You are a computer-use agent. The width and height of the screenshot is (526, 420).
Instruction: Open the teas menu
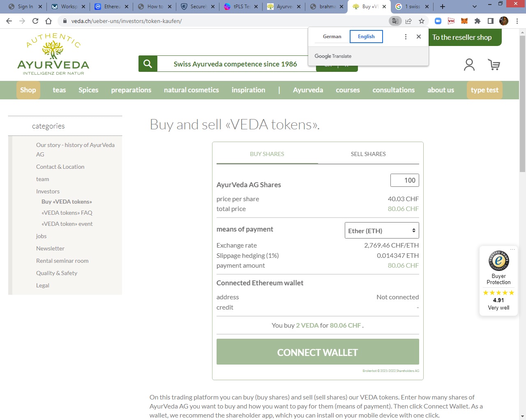[x=59, y=90]
